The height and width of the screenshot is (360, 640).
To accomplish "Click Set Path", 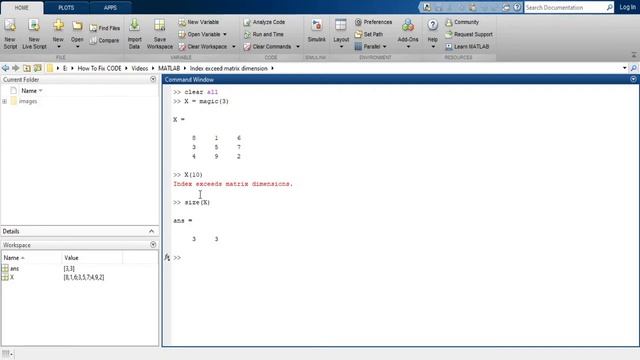I will (x=369, y=34).
